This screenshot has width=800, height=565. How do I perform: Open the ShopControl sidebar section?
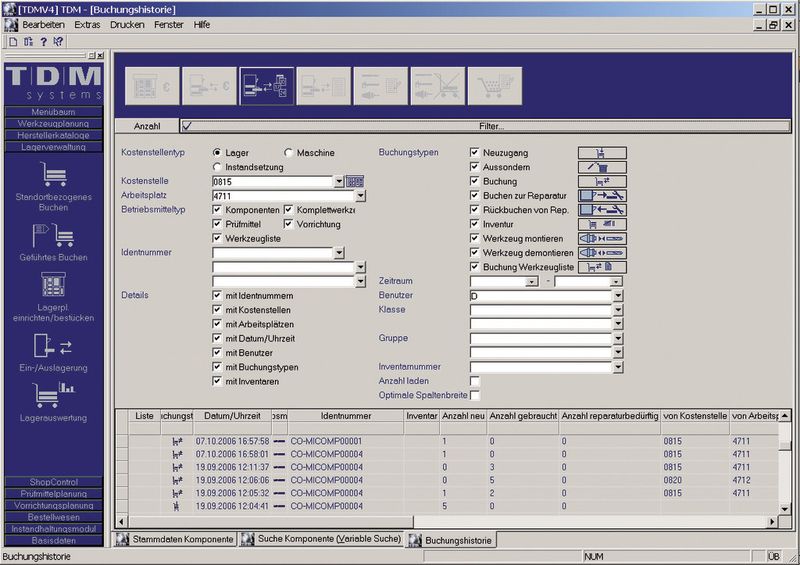[54, 482]
